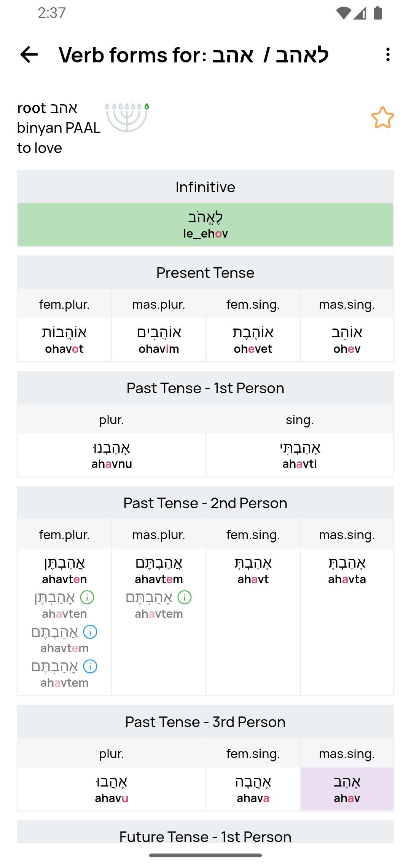Tap green info icon in mas.plur. column

coord(185,597)
